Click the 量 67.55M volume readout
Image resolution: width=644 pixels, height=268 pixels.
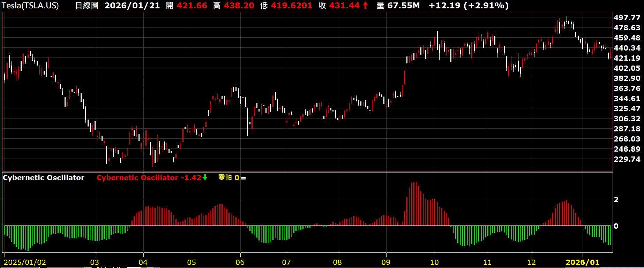tap(398, 6)
